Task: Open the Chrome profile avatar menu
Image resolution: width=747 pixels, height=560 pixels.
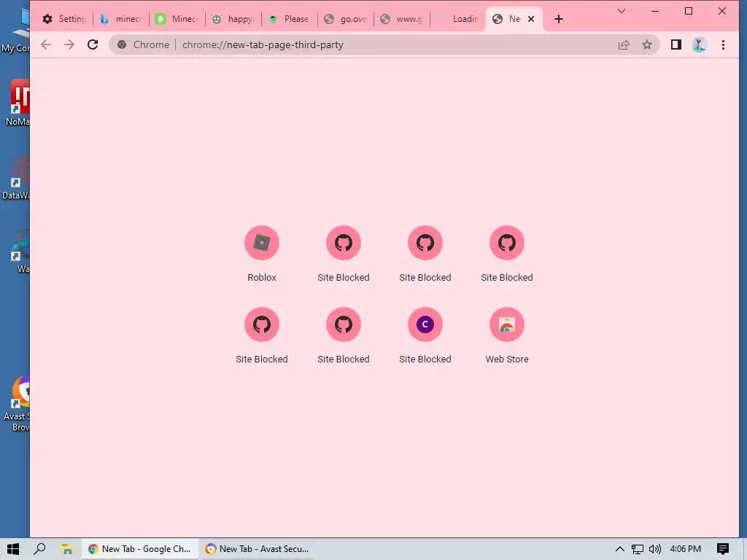Action: (699, 44)
